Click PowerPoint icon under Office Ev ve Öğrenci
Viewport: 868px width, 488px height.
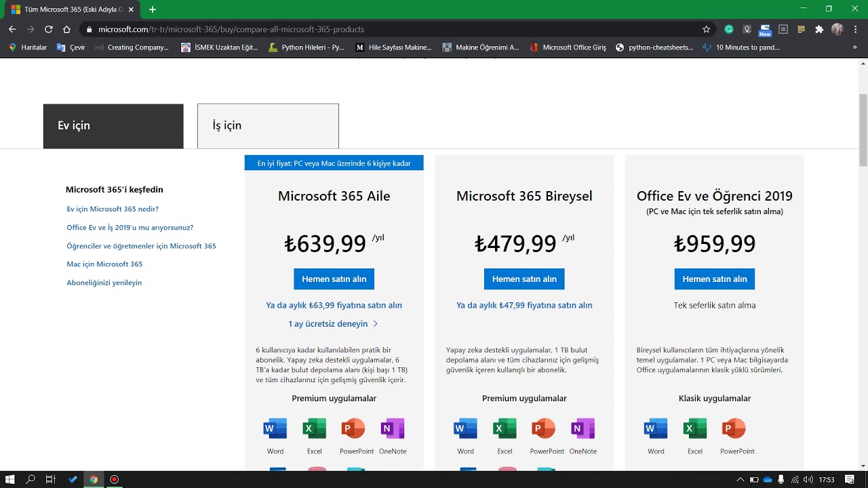(734, 429)
